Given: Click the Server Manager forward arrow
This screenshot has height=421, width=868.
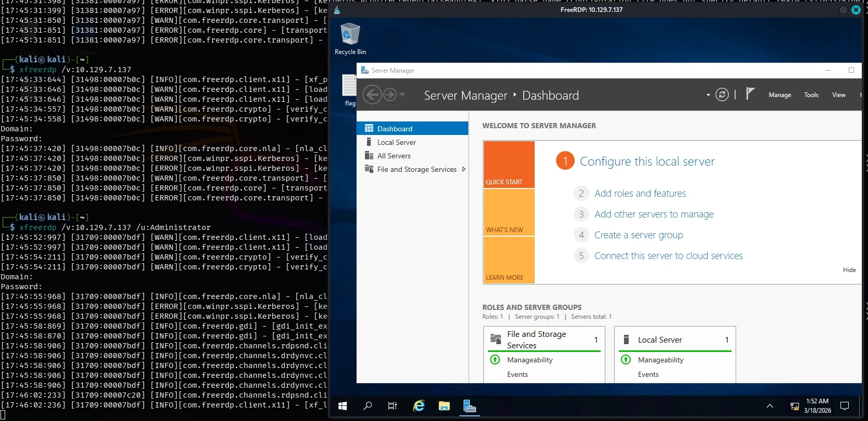Looking at the screenshot, I should [x=390, y=94].
